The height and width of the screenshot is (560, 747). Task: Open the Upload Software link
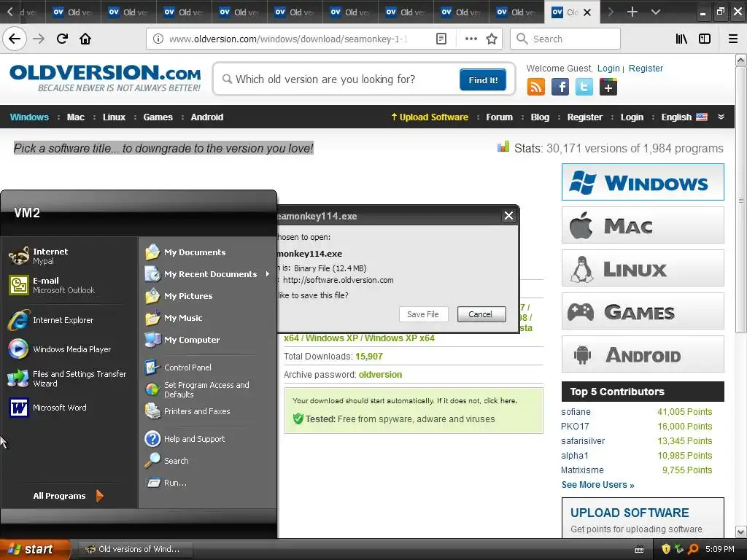coord(429,117)
